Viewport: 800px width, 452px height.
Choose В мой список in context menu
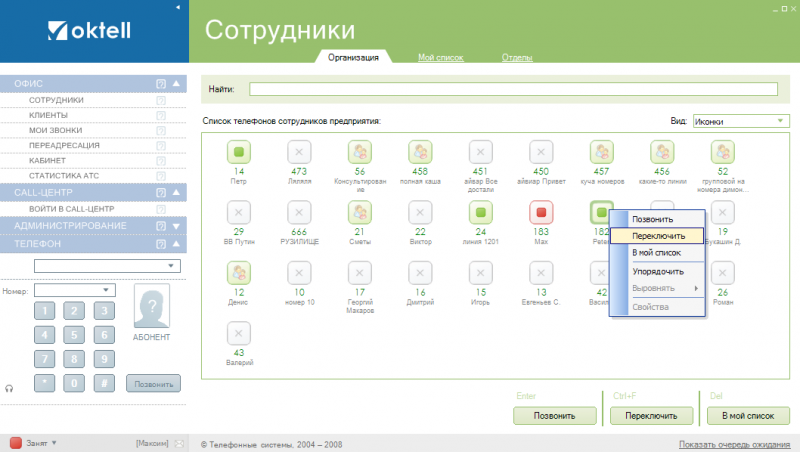pos(657,253)
